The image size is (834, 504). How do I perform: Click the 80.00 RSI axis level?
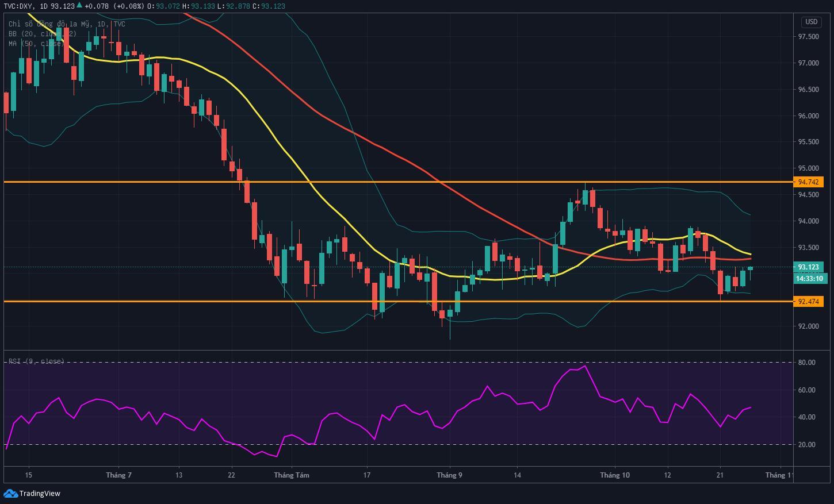tap(807, 363)
